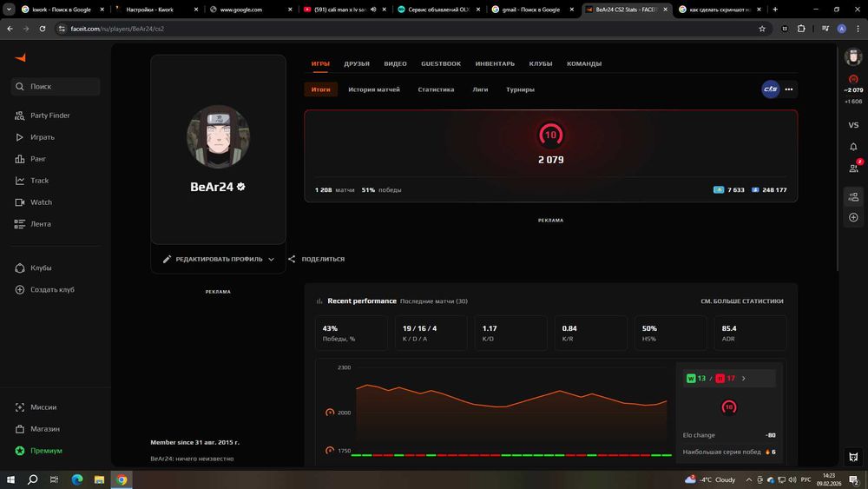The height and width of the screenshot is (489, 868).
Task: Click the 1.17 K/D stat card
Action: tap(510, 334)
